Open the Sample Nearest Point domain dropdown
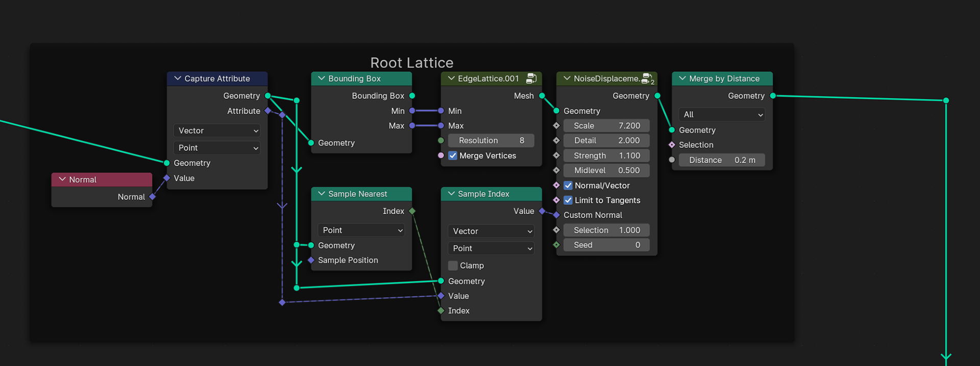This screenshot has width=980, height=366. [x=361, y=230]
